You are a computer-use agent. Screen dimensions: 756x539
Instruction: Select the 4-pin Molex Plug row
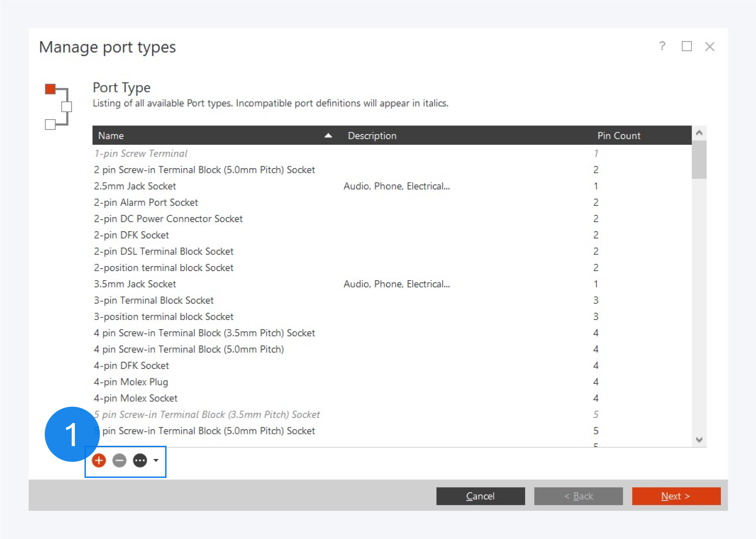[x=131, y=382]
